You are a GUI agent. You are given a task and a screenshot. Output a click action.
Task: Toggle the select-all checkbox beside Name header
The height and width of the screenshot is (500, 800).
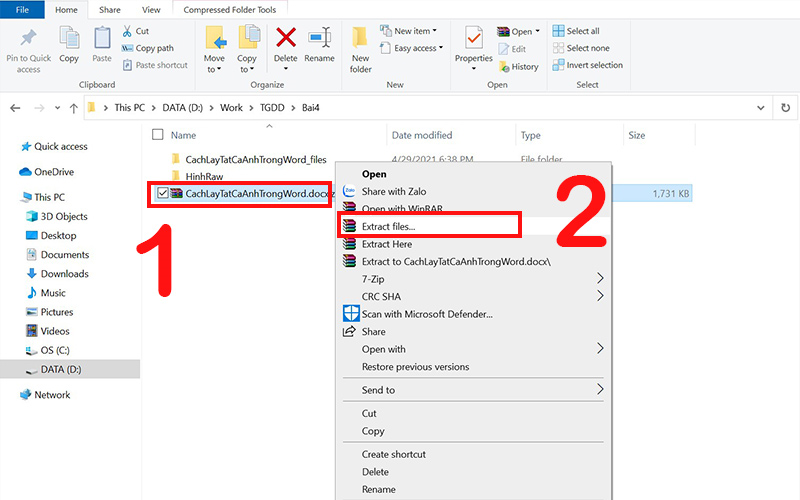tap(157, 135)
